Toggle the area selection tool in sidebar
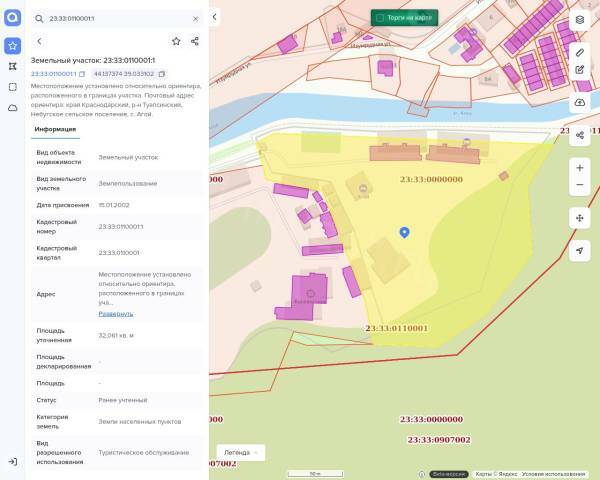The image size is (600, 480). (12, 87)
